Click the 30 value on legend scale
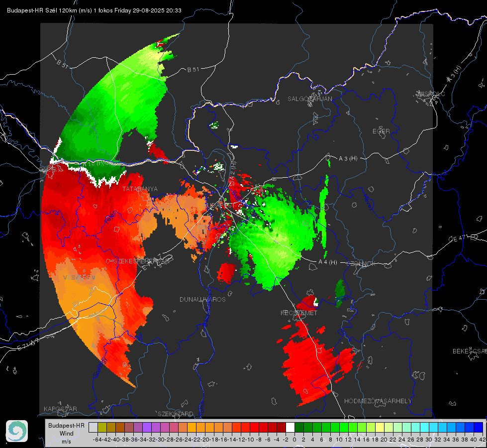 point(429,440)
